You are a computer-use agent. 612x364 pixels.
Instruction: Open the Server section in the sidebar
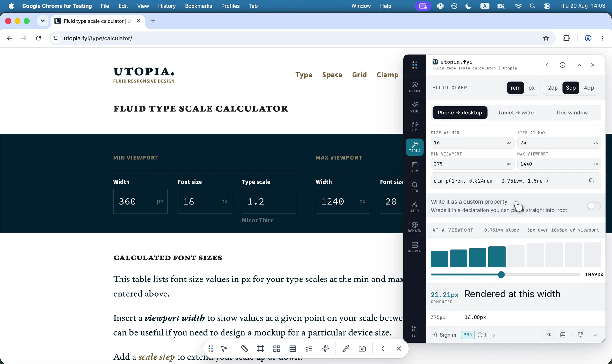(414, 247)
